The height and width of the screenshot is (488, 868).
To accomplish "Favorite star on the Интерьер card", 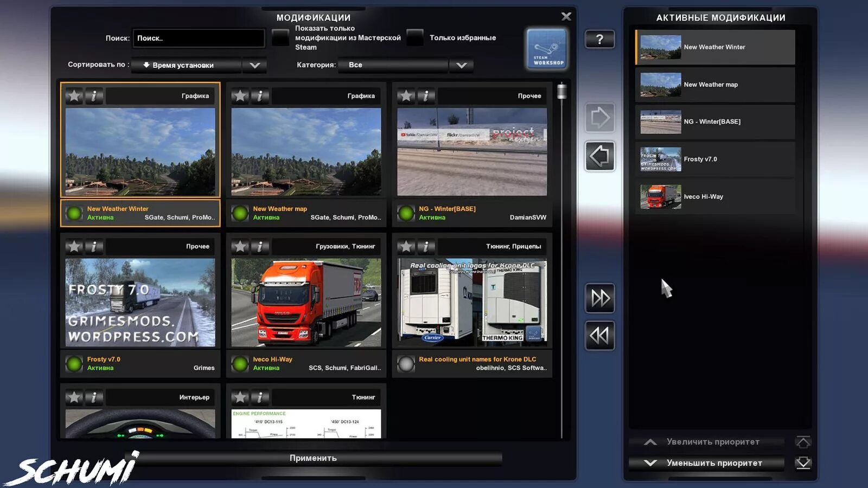I will pyautogui.click(x=74, y=397).
